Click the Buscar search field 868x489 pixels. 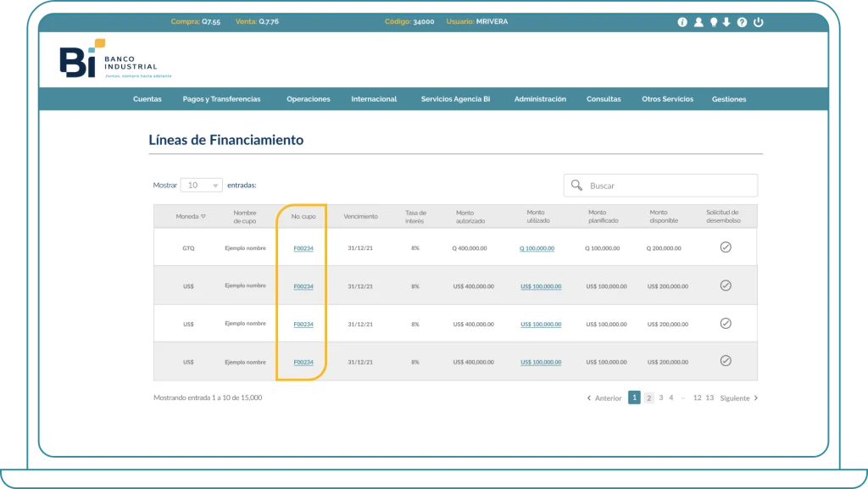[668, 186]
